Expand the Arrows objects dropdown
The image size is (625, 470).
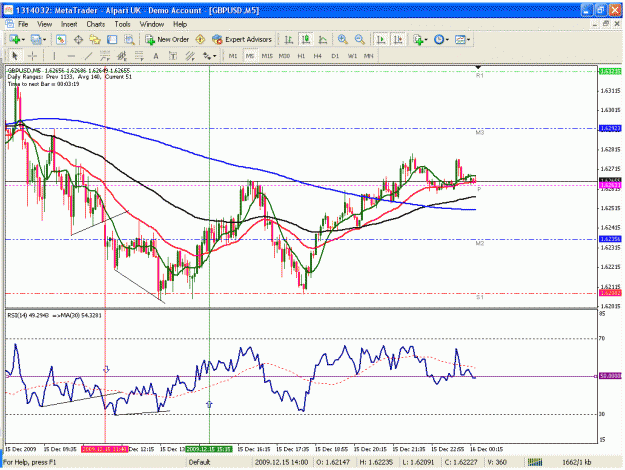[x=214, y=56]
